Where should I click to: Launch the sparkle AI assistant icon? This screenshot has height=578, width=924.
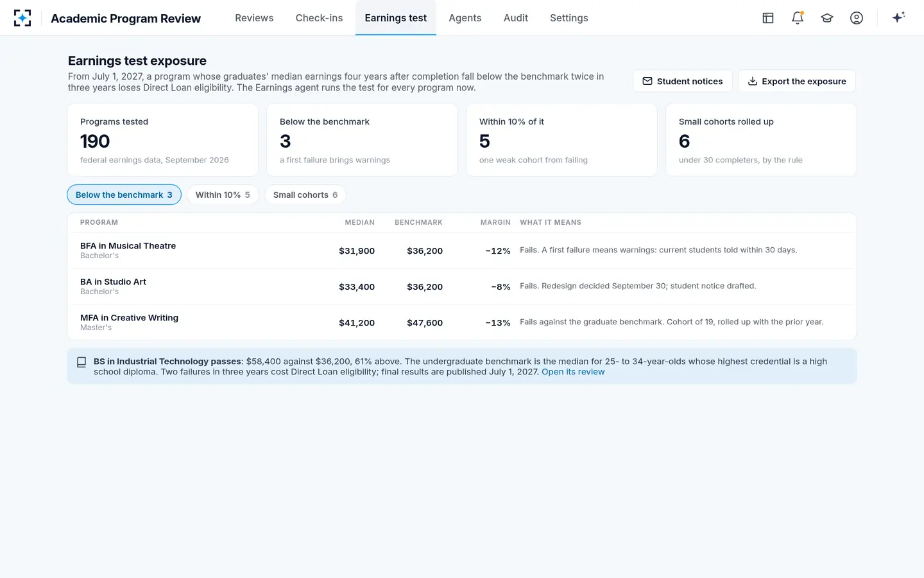898,17
